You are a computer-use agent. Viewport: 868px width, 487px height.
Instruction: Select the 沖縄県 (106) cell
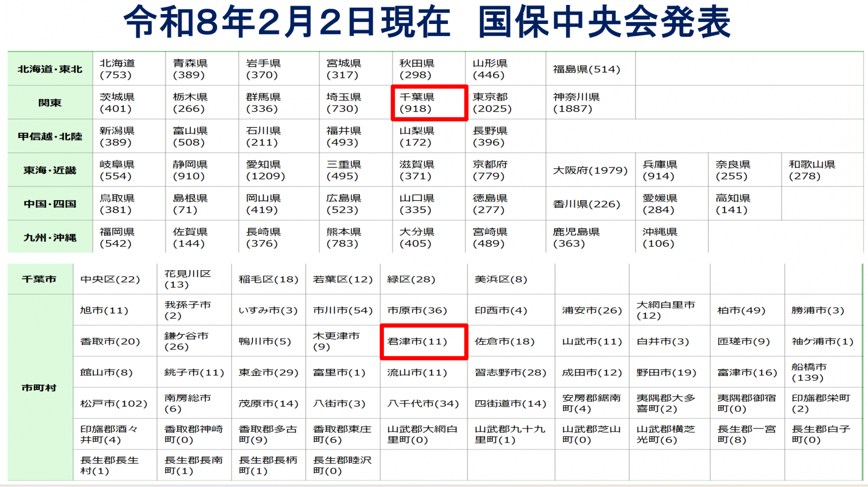671,238
